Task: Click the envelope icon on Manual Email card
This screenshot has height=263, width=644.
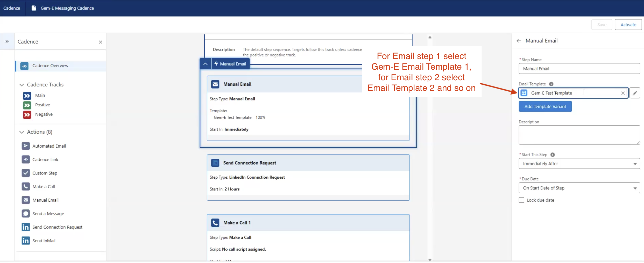Action: click(215, 84)
